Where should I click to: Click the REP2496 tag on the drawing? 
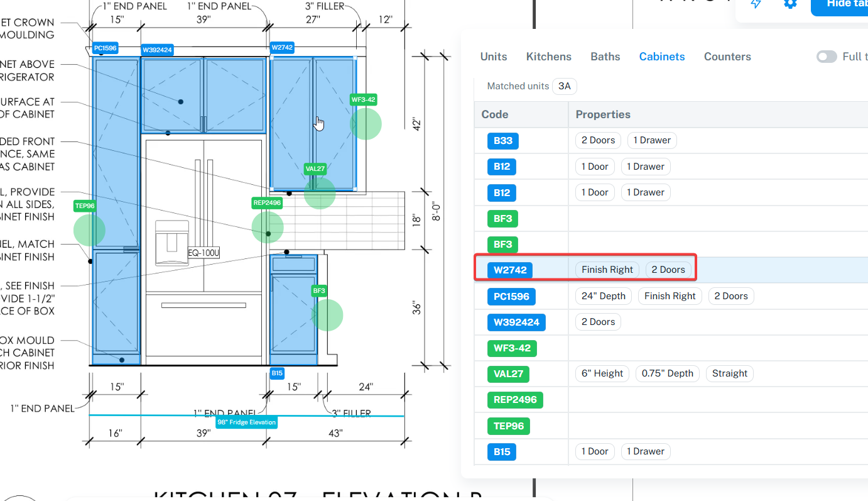coord(267,203)
